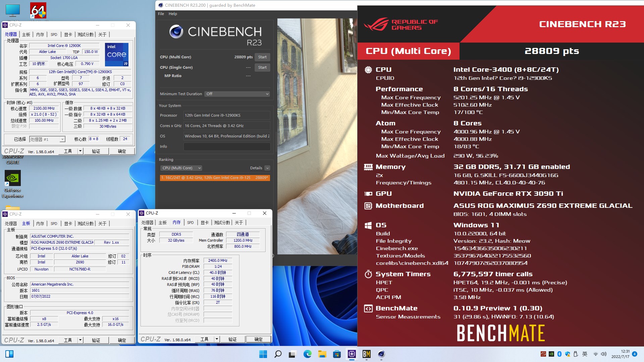Screen dimensions: 644x362
Task: Start CPU Single Core benchmark
Action: point(262,67)
